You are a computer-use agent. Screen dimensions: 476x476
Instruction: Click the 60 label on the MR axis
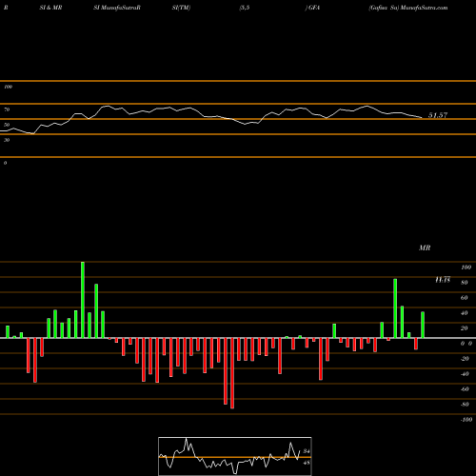click(465, 298)
